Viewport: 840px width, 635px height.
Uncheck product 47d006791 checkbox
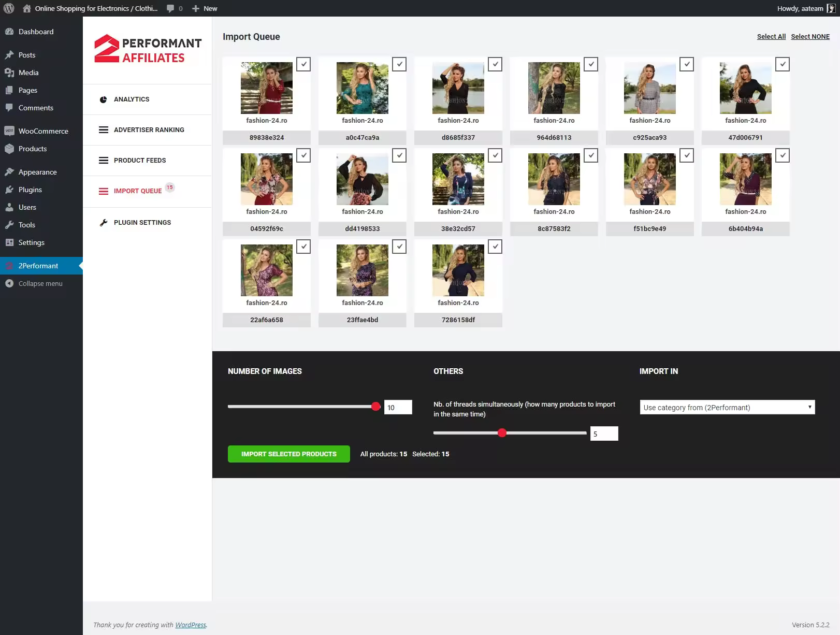click(783, 64)
